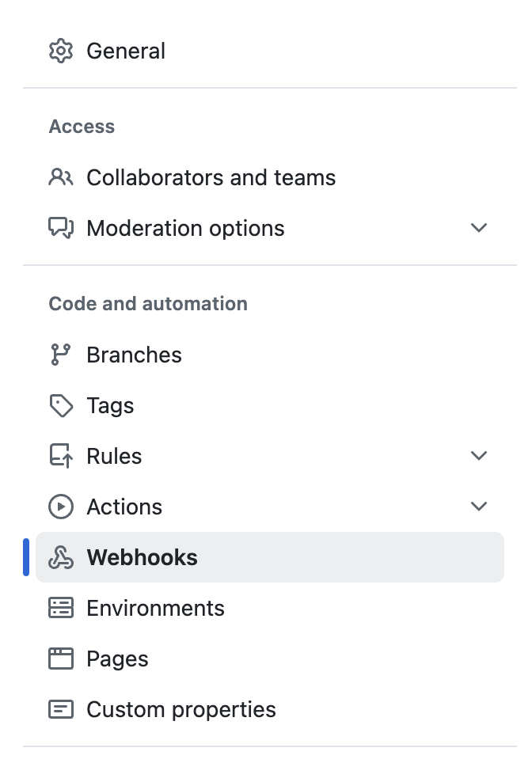
Task: Click the git branch icon
Action: (x=61, y=355)
